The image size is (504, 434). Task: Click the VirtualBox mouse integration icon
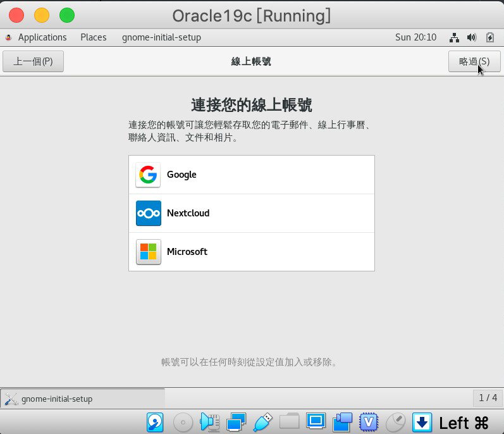tap(395, 422)
